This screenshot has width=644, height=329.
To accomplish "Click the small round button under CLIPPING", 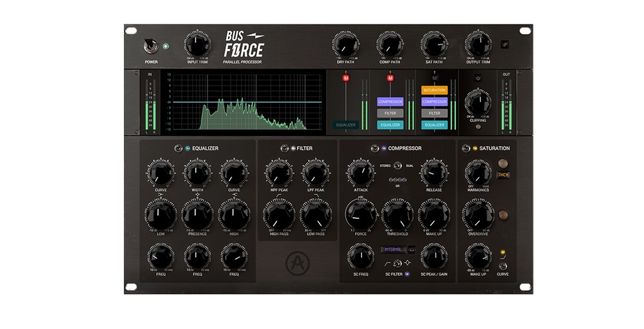I will pos(478,127).
